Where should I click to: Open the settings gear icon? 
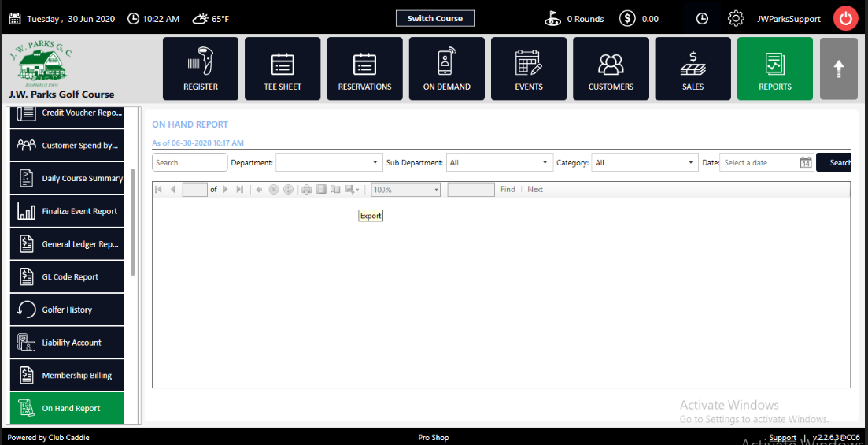click(x=736, y=18)
